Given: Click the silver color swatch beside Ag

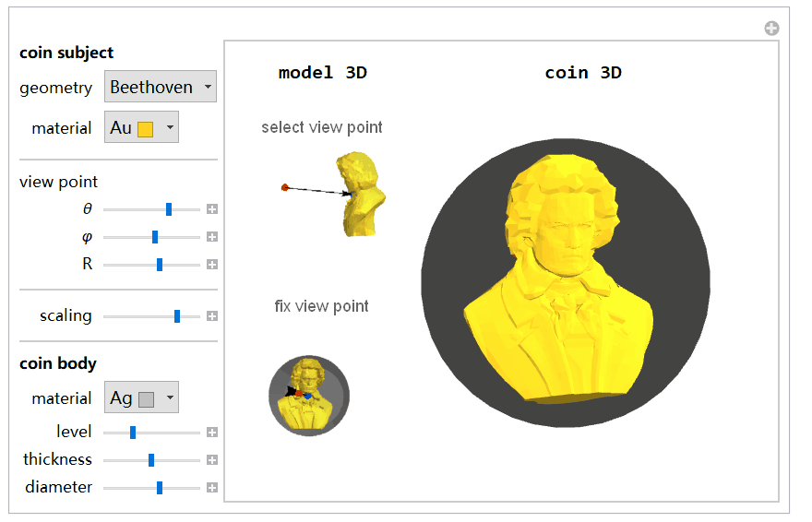Looking at the screenshot, I should tap(147, 399).
